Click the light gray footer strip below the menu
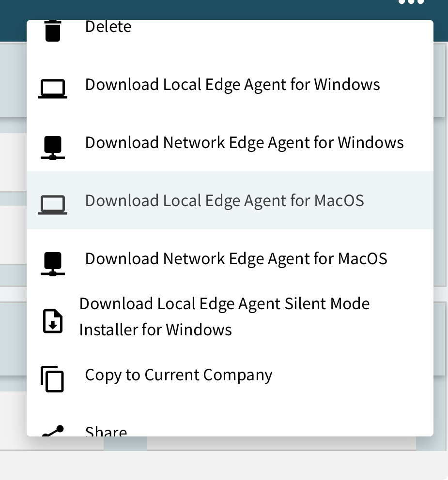This screenshot has height=480, width=448. click(x=223, y=465)
